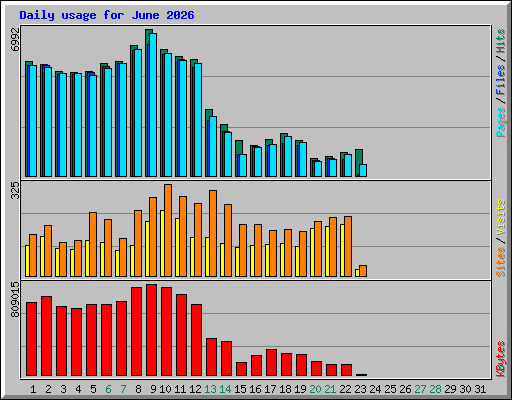Click the Pages legend label
The width and height of the screenshot is (512, 400).
pyautogui.click(x=501, y=122)
